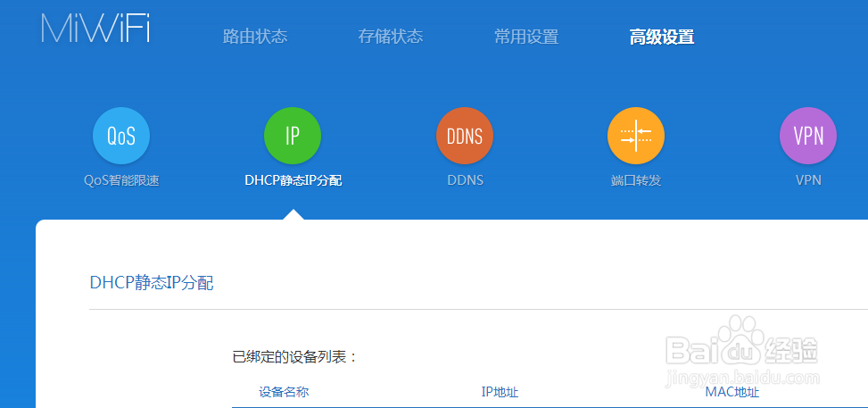Click the QoS智能限速 label
Viewport: 868px width, 408px height.
pos(122,180)
